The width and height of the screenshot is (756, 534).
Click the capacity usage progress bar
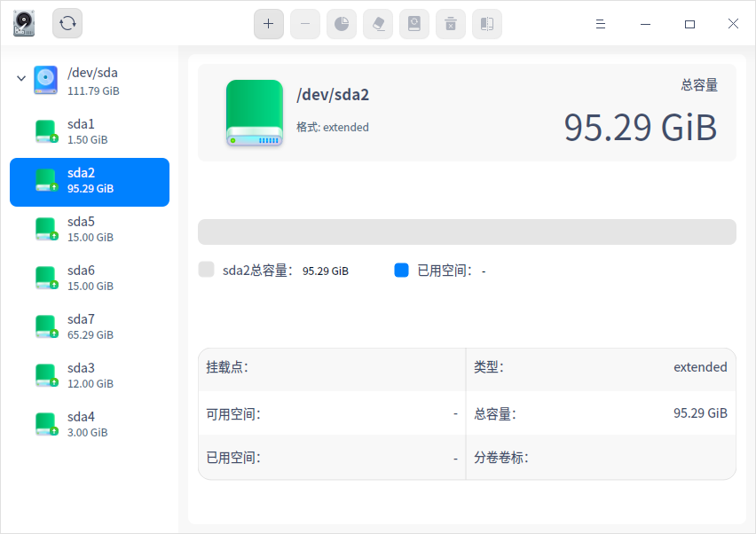point(466,232)
